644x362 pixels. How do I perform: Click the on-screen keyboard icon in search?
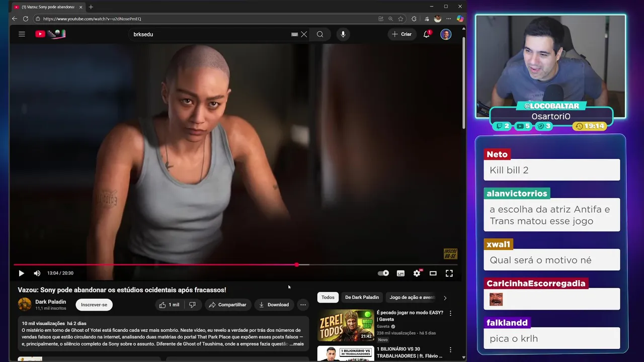coord(294,34)
